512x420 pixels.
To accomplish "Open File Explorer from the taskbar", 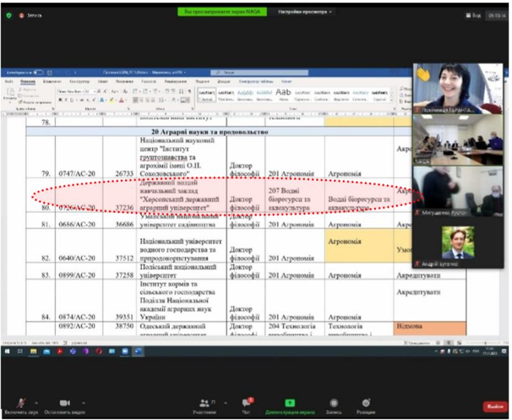I will 34,352.
